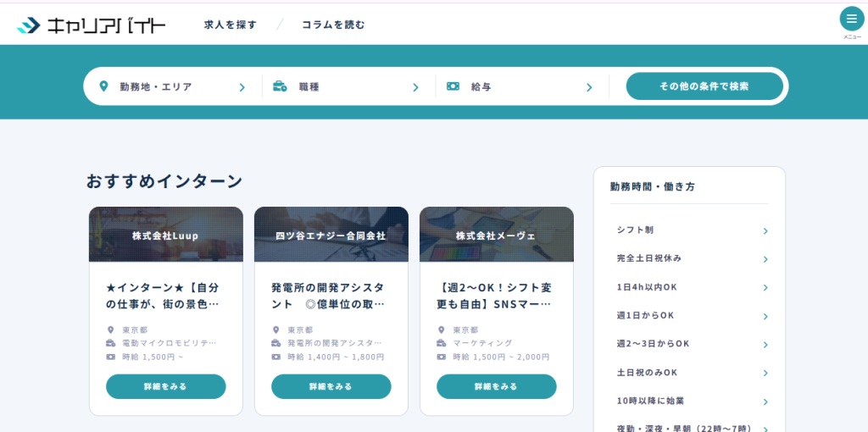
Task: Open the hamburger menu icon
Action: (851, 19)
